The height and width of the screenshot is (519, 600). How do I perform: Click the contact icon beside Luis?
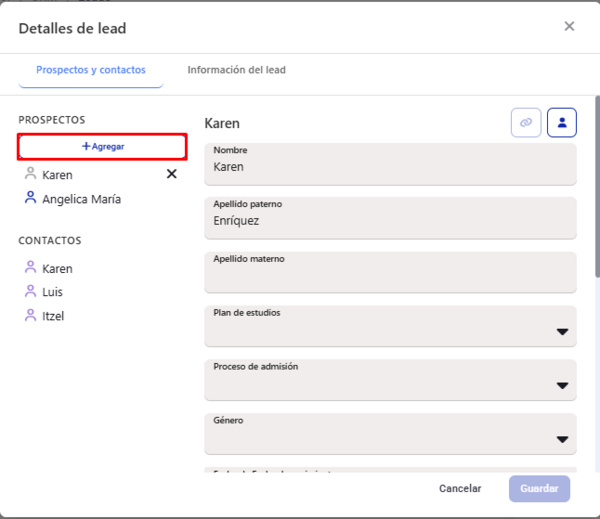click(x=30, y=291)
